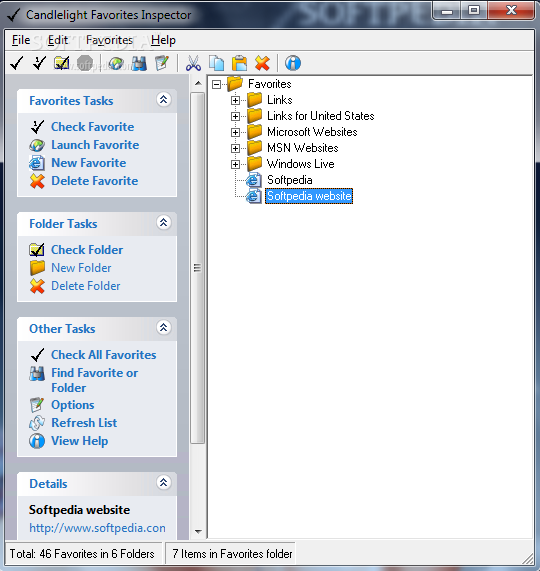The width and height of the screenshot is (540, 571).
Task: Collapse the Folder Tasks panel
Action: coord(163,223)
